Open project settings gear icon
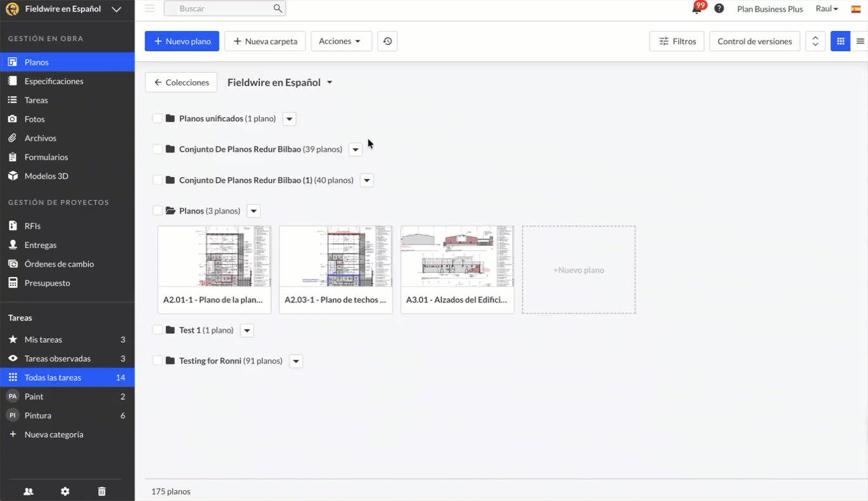 click(x=65, y=492)
